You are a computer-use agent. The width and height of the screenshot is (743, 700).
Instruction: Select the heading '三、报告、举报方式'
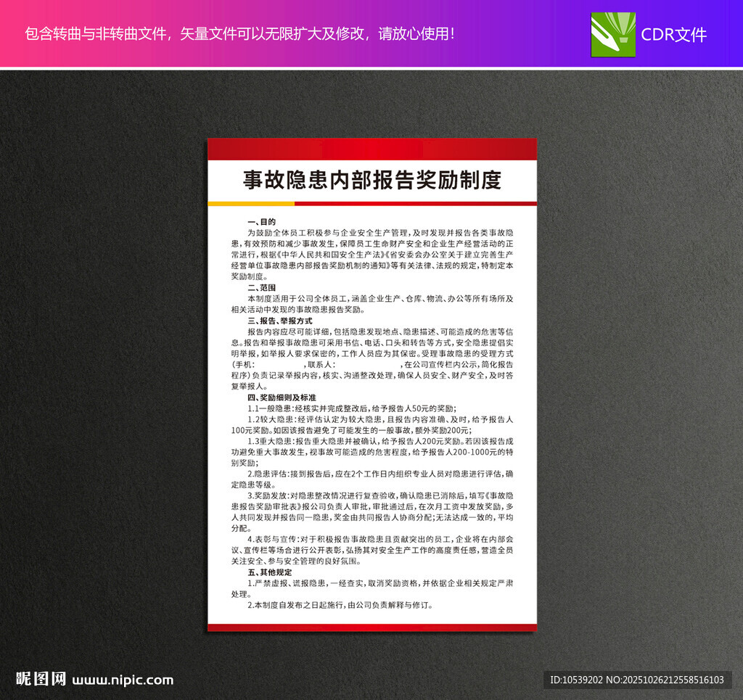point(280,321)
